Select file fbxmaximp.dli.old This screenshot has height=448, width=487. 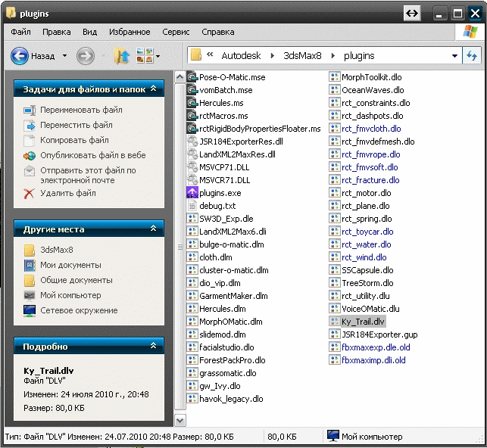[x=373, y=360]
